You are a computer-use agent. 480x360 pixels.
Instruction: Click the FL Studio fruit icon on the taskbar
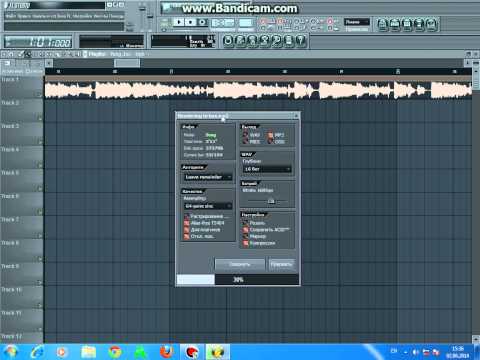tap(217, 352)
